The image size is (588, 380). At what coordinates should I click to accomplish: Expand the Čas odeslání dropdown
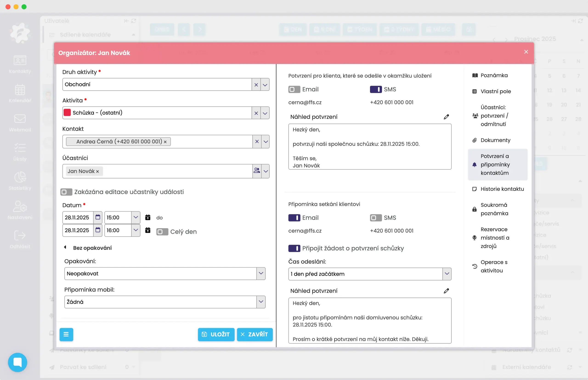click(x=447, y=274)
